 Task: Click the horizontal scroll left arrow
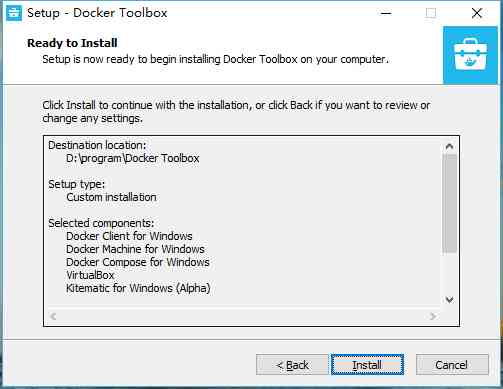point(53,316)
